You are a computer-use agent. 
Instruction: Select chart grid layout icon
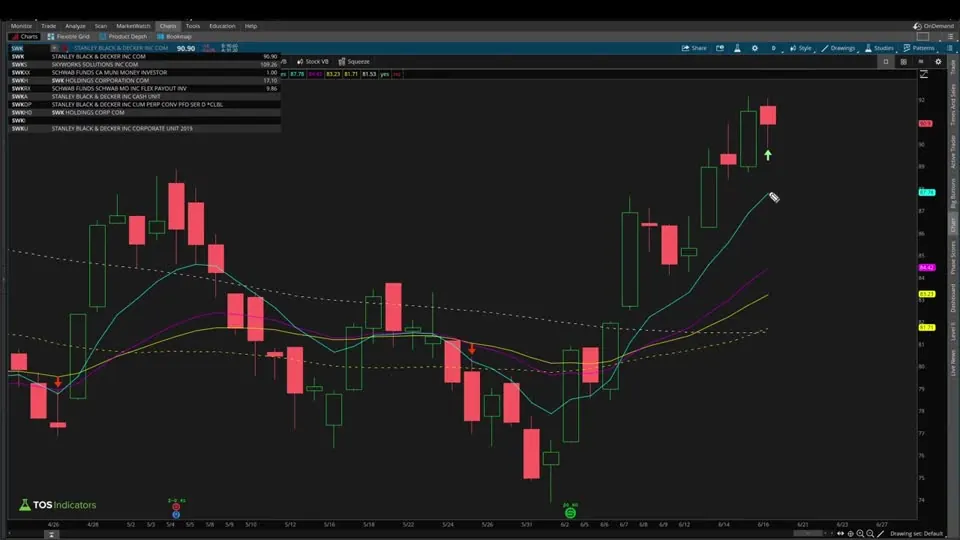(x=904, y=62)
